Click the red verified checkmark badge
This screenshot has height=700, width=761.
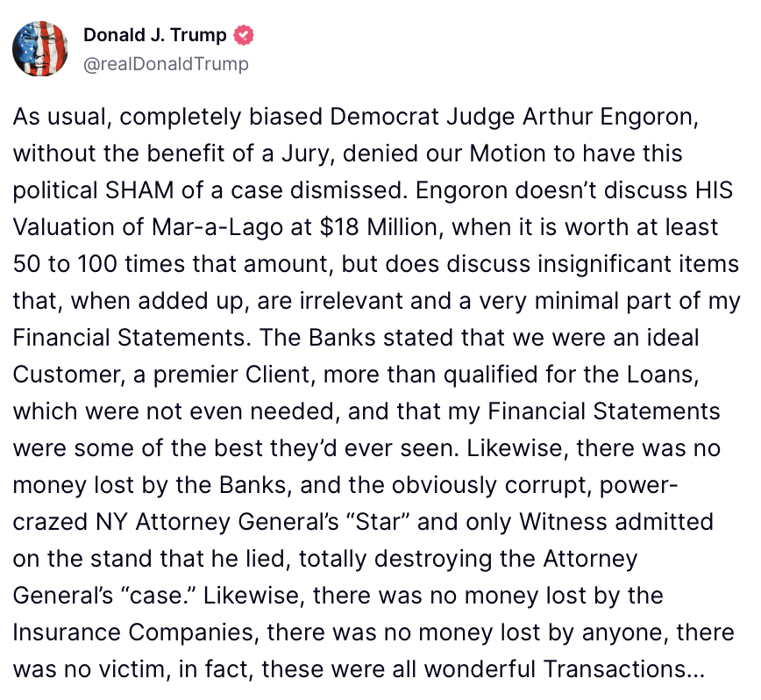tap(244, 35)
